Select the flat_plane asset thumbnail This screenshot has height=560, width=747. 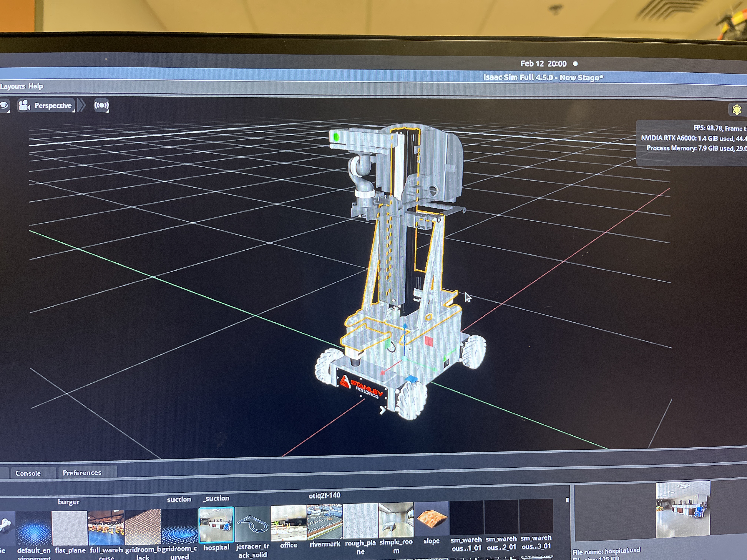click(x=69, y=528)
